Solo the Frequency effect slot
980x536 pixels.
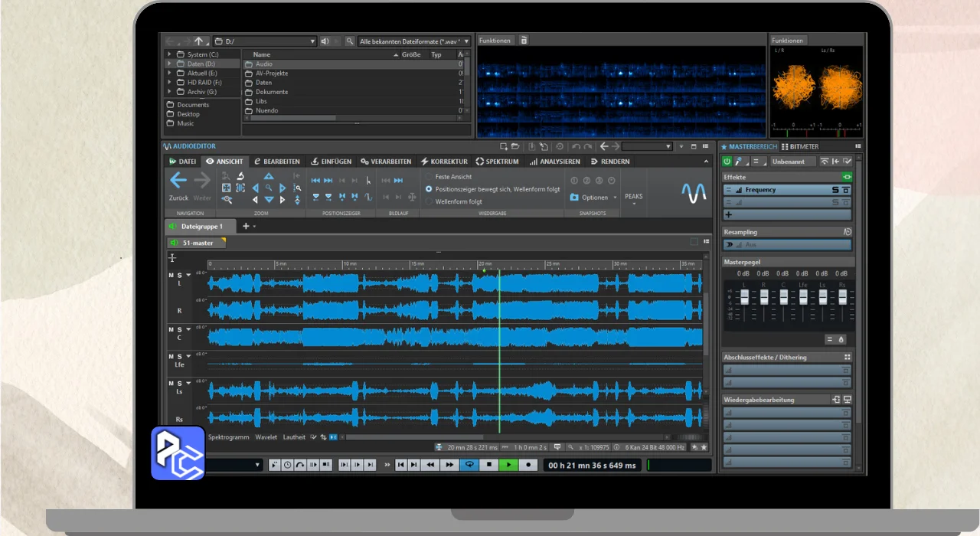[x=835, y=190]
